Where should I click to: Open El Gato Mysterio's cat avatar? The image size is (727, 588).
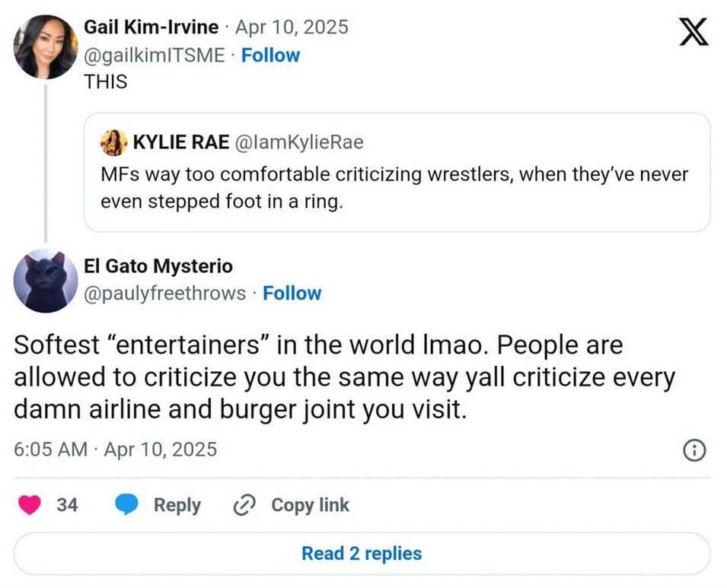46,281
